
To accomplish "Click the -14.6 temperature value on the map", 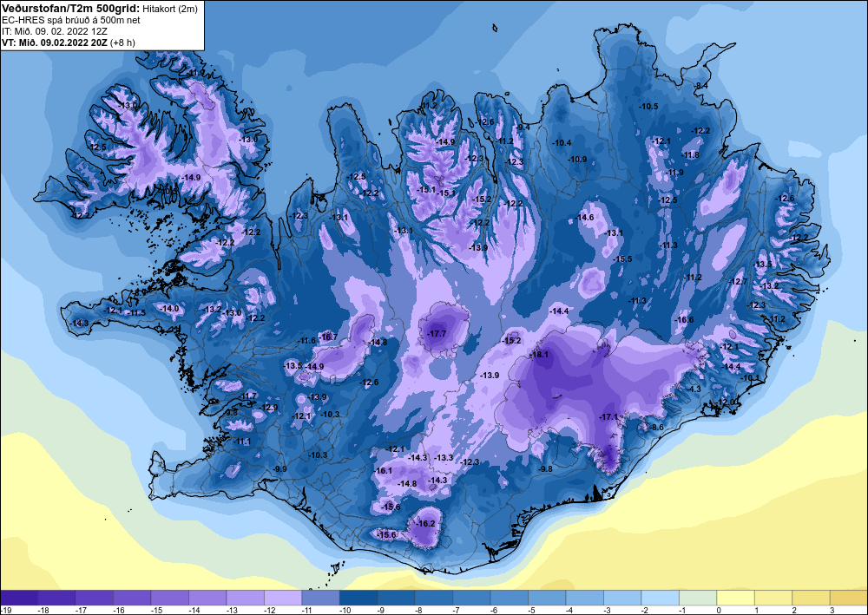I will [x=584, y=218].
